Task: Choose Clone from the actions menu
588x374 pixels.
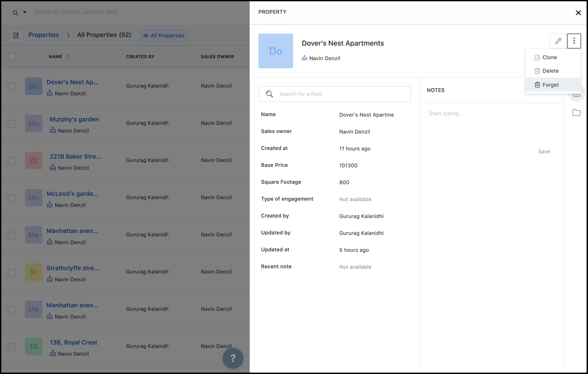Action: point(549,57)
